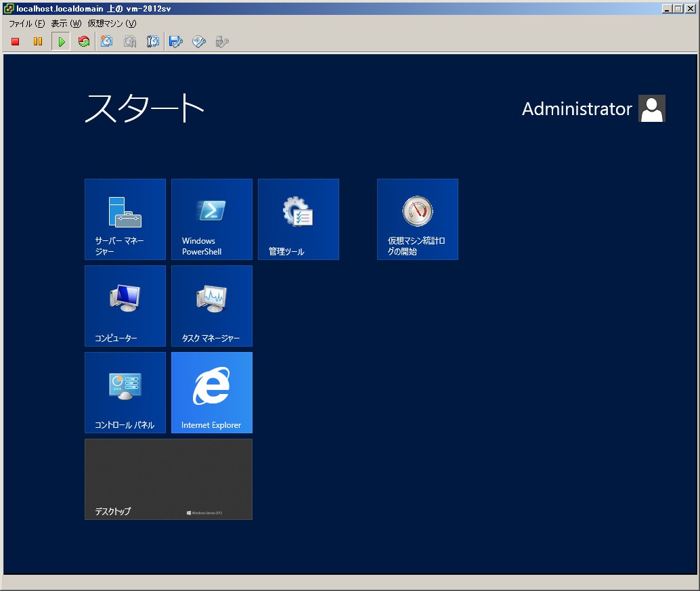
Task: Click the Revert to snapshot icon
Action: (x=130, y=41)
